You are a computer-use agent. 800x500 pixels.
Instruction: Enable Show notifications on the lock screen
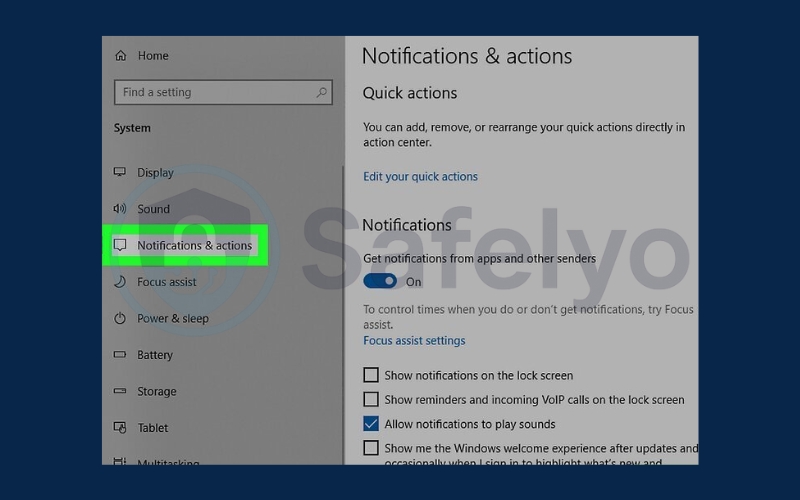[x=371, y=375]
